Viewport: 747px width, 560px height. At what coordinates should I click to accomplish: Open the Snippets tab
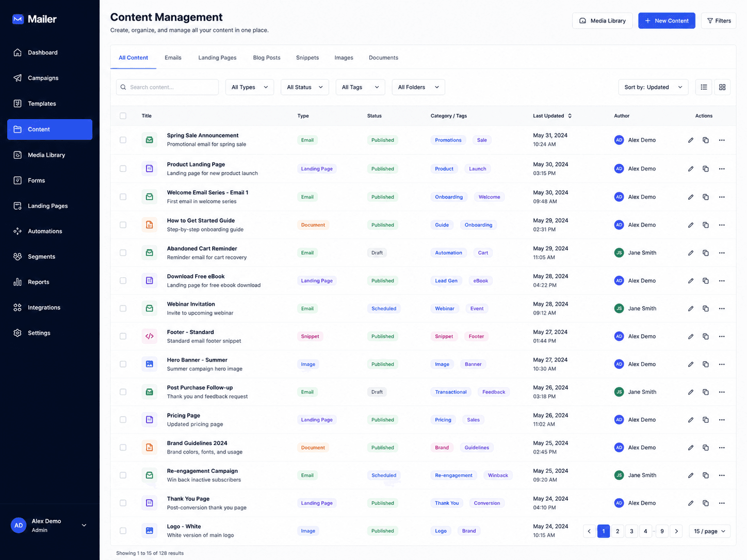click(307, 58)
